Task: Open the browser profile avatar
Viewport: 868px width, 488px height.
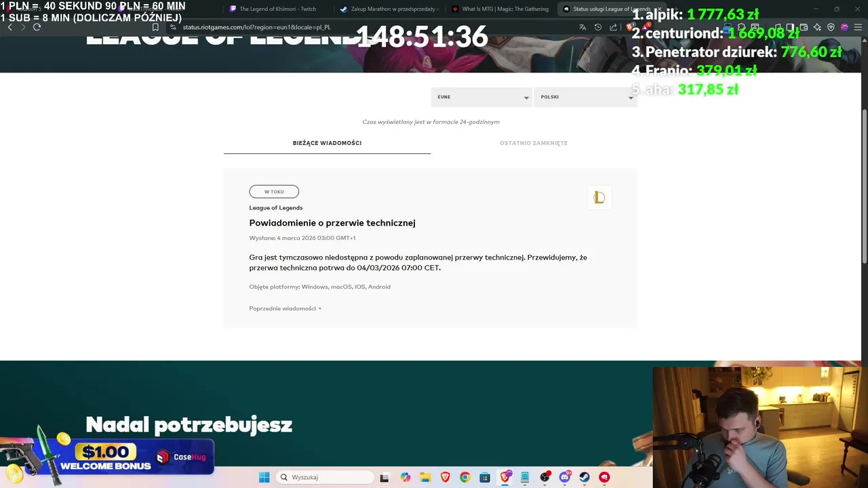Action: [844, 27]
